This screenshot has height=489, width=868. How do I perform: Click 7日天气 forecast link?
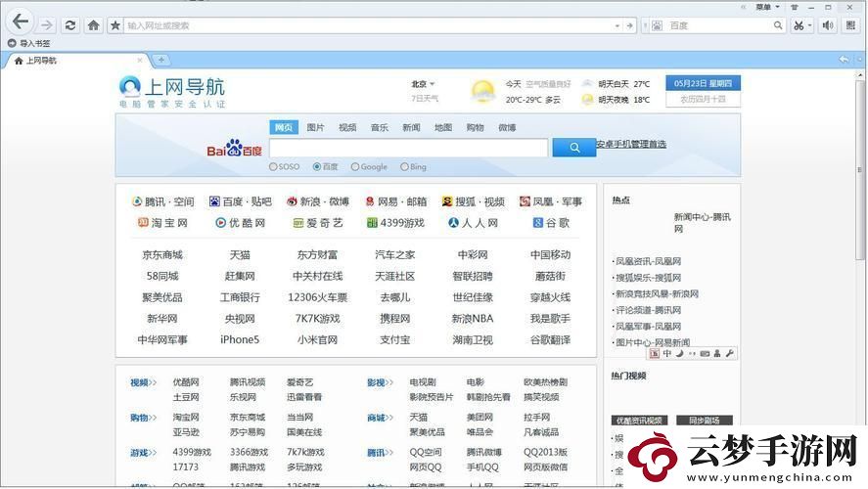pos(425,99)
